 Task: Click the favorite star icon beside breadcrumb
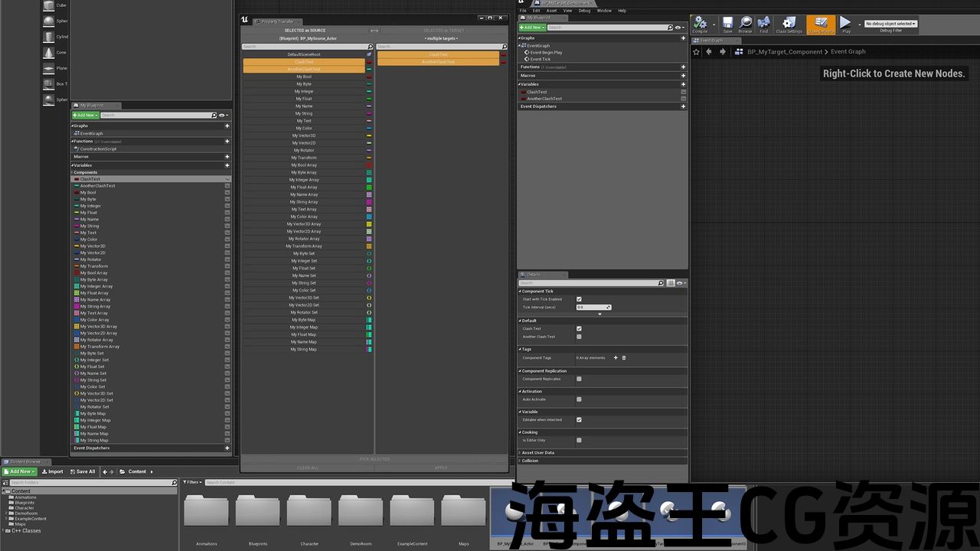[x=696, y=52]
